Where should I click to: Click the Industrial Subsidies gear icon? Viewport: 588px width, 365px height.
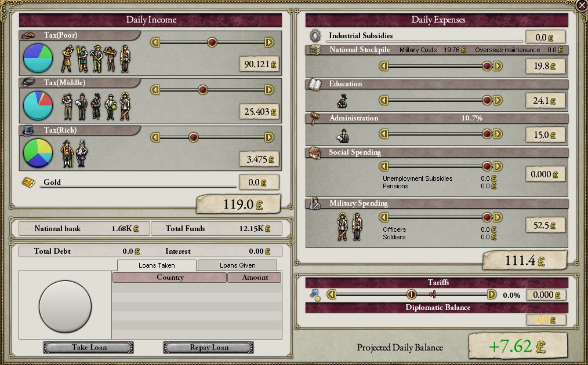click(x=315, y=35)
